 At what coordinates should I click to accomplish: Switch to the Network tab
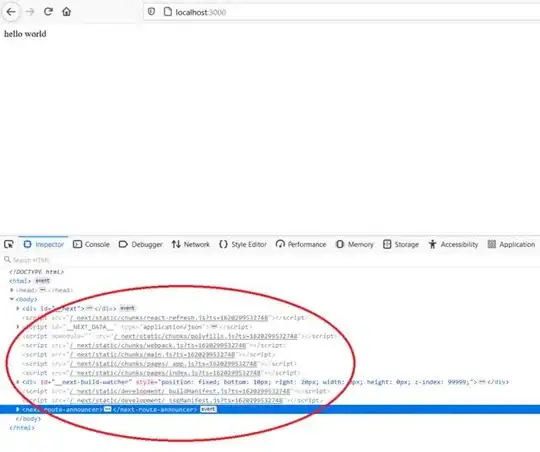click(x=190, y=244)
